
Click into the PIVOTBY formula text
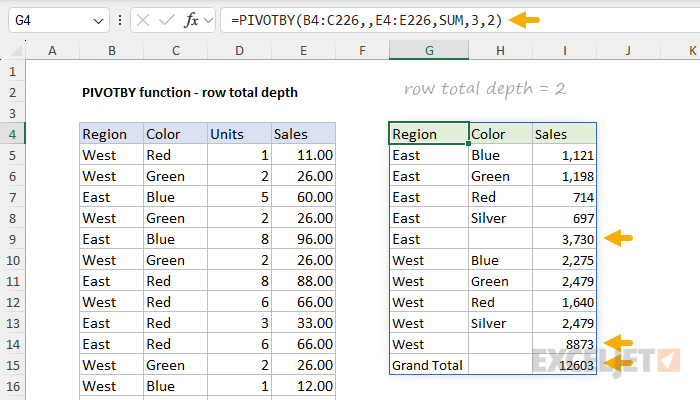coord(367,20)
